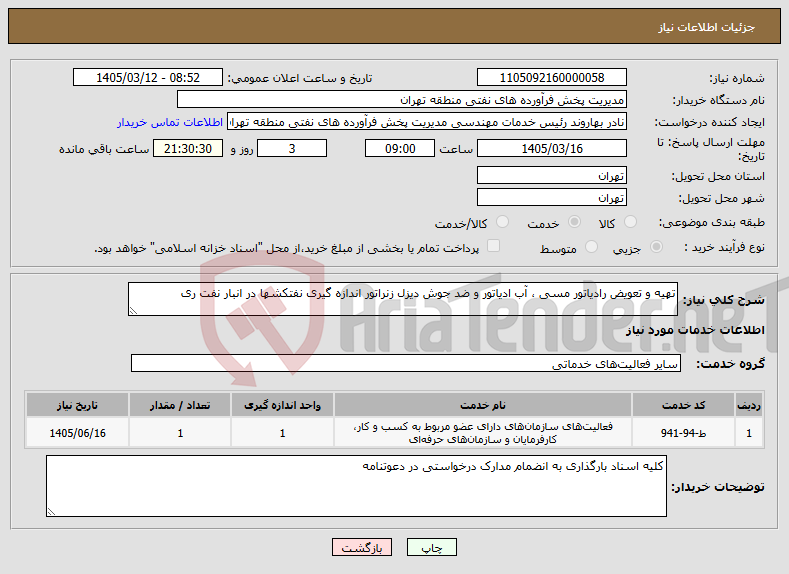Click the ساعت باقی مانده label
The width and height of the screenshot is (789, 574).
pos(104,149)
